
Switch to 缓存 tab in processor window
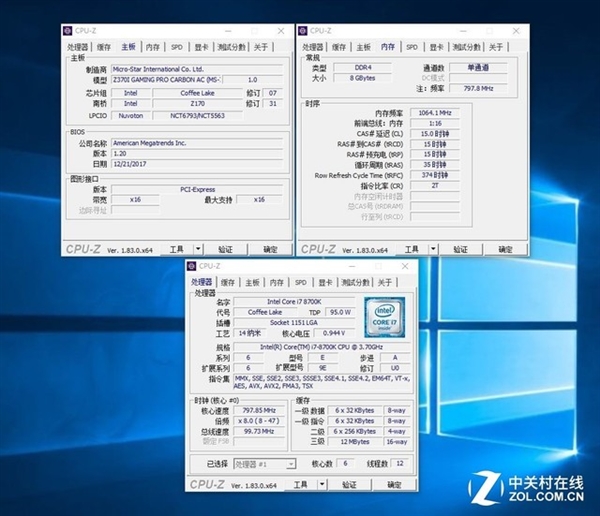pos(228,282)
